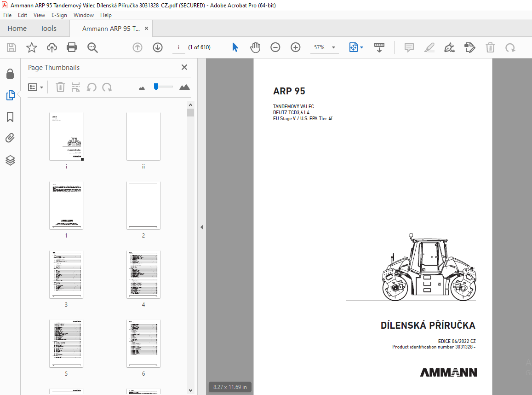The width and height of the screenshot is (532, 395).
Task: Rotate thumbnails counterclockwise
Action: pyautogui.click(x=91, y=87)
